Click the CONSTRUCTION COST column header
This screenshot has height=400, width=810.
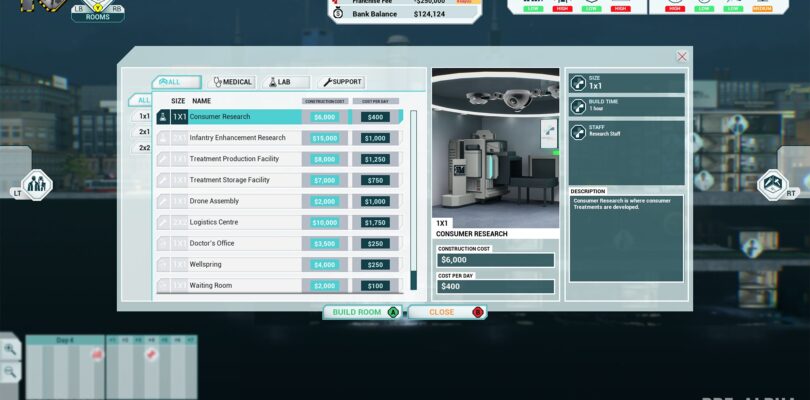tap(325, 101)
